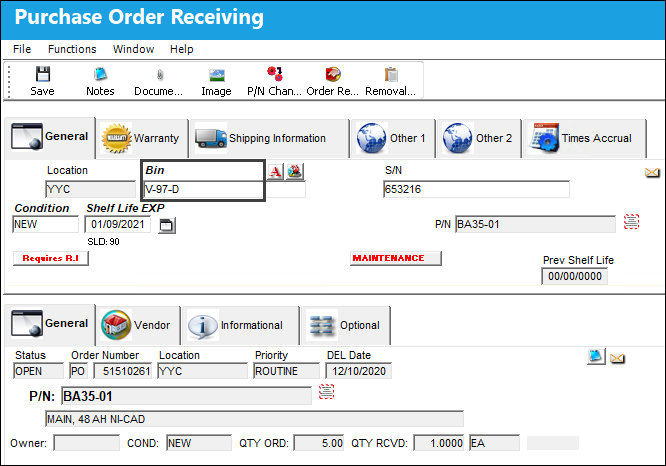Click the QTY ORD field 5.00
This screenshot has width=666, height=466.
(319, 443)
